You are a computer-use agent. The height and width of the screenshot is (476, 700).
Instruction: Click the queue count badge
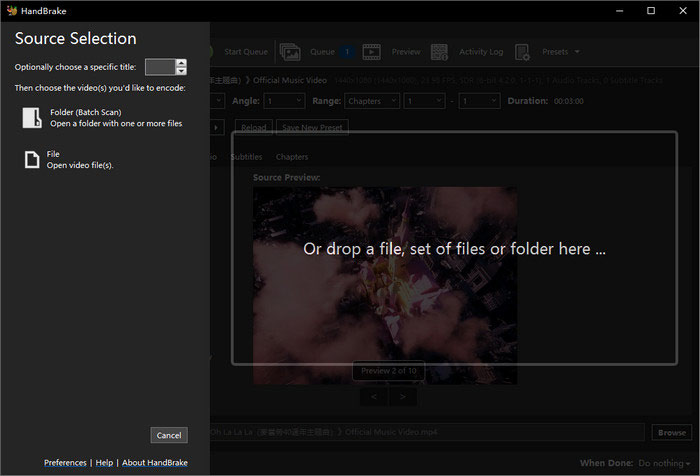[347, 52]
